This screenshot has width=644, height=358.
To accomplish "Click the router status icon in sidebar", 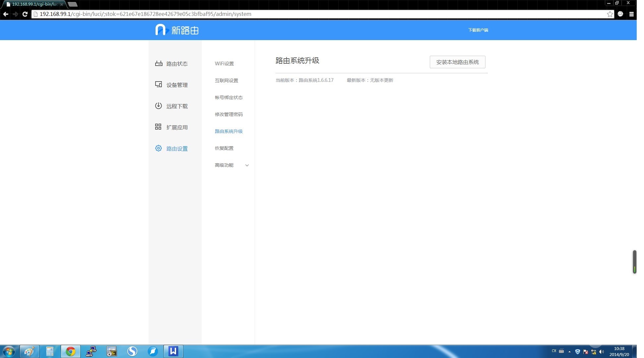I will 159,63.
